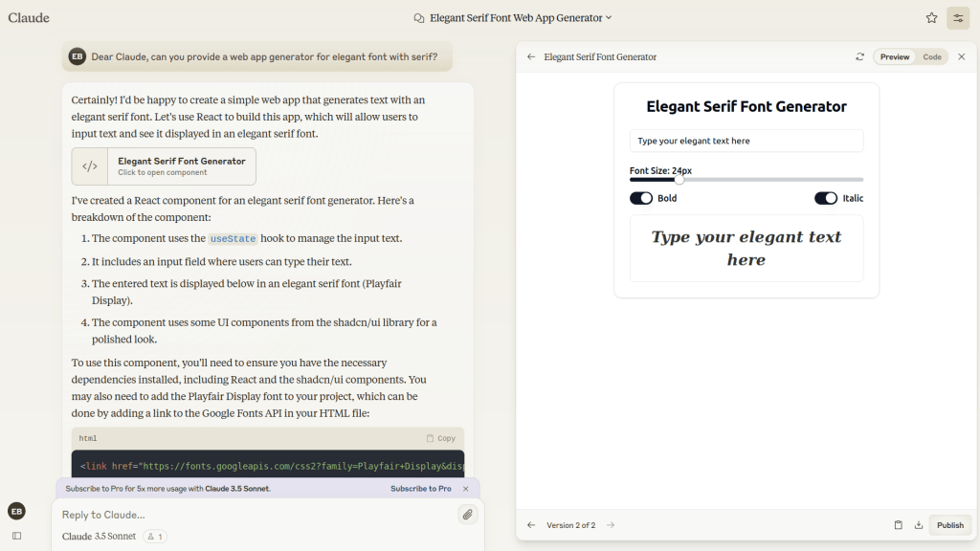Click the elegant text input field
Screen dimensions: 980x551
[x=746, y=141]
